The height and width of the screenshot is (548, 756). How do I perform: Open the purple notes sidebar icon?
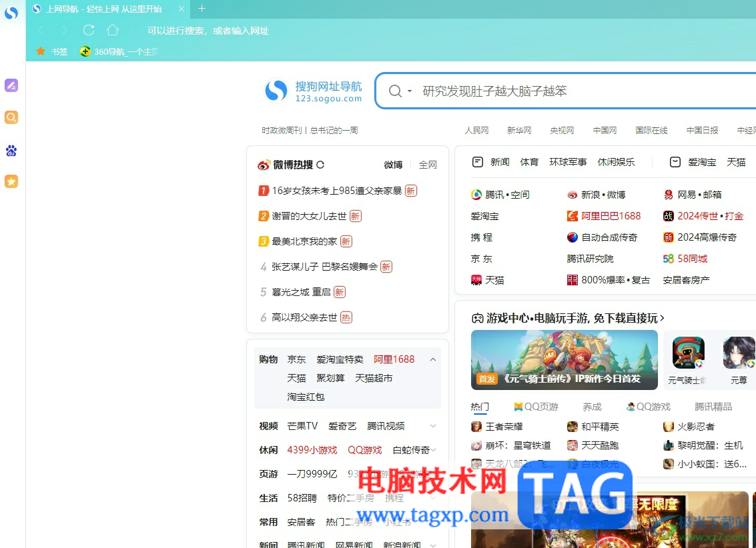tap(11, 85)
